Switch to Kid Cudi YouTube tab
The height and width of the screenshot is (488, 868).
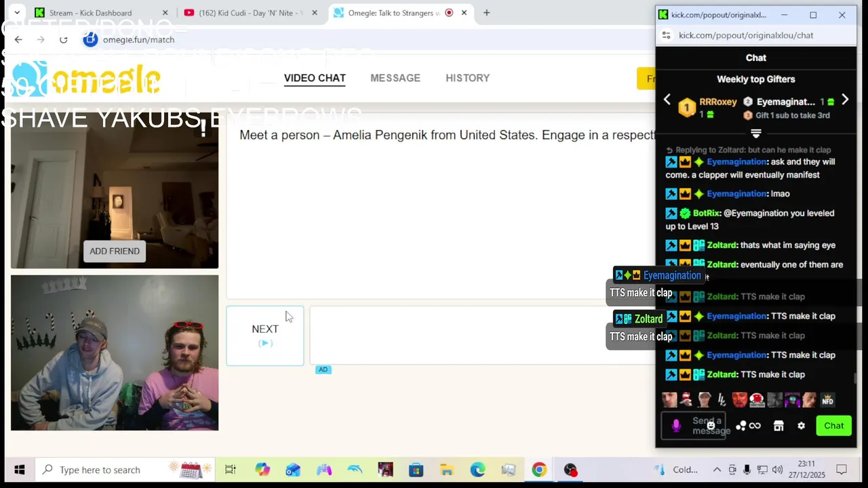251,13
